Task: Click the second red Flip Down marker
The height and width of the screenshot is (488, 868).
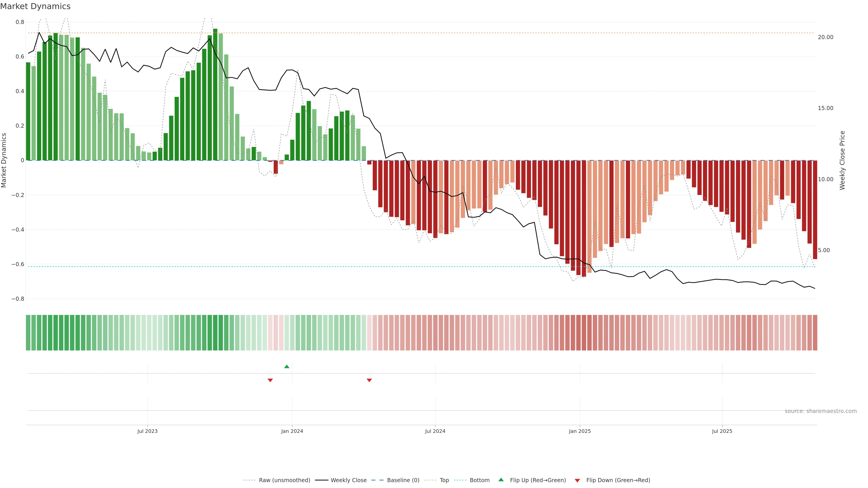Action: 369,380
